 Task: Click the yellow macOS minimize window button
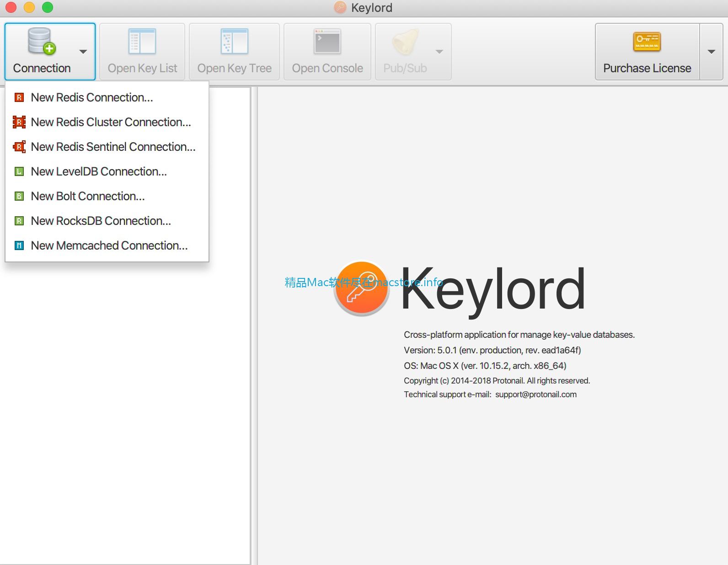pos(29,7)
